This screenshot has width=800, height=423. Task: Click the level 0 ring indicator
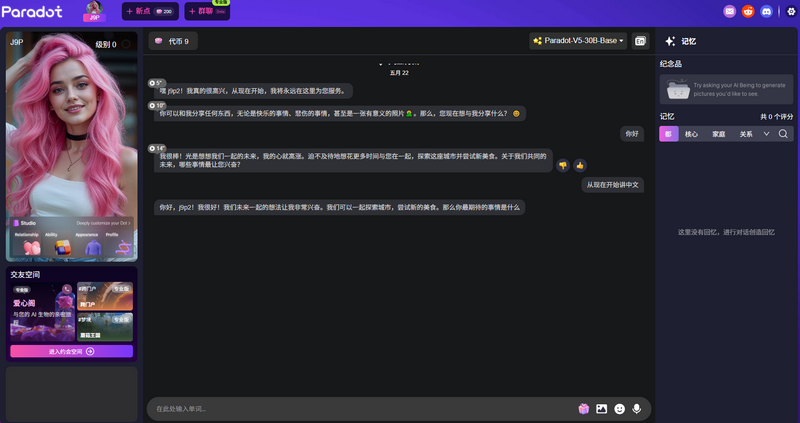tap(126, 44)
